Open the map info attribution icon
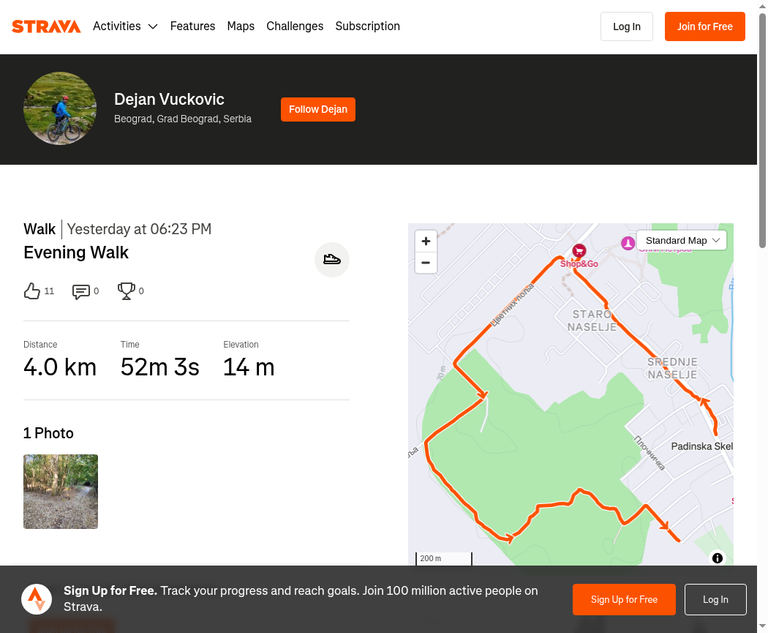 tap(717, 558)
